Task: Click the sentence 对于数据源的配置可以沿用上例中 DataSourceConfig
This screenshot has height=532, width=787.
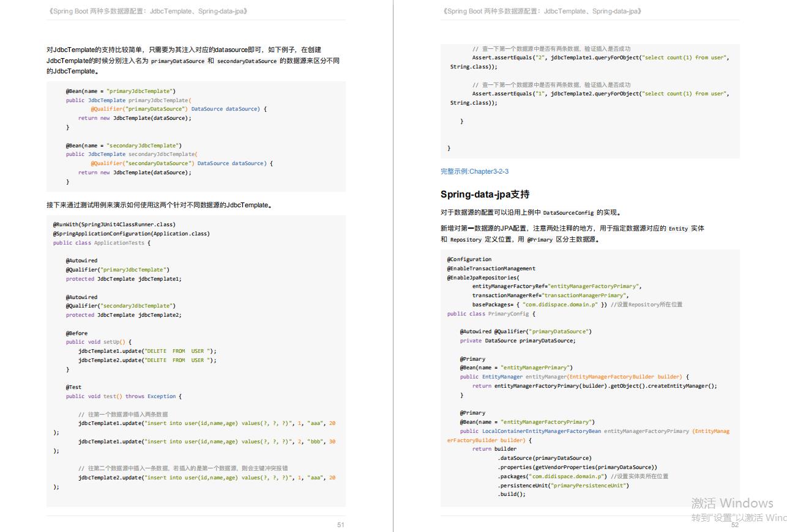Action: coord(531,213)
